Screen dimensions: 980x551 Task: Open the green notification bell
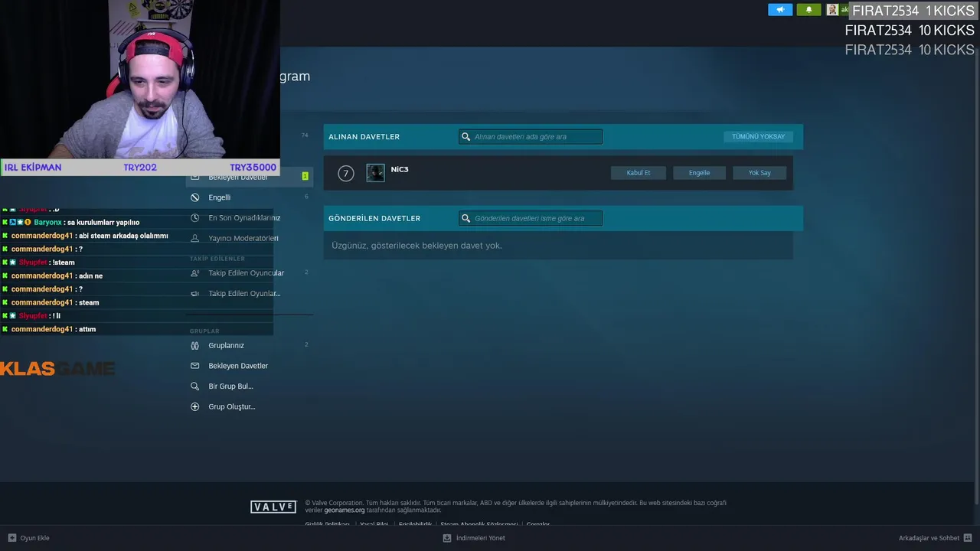tap(808, 10)
